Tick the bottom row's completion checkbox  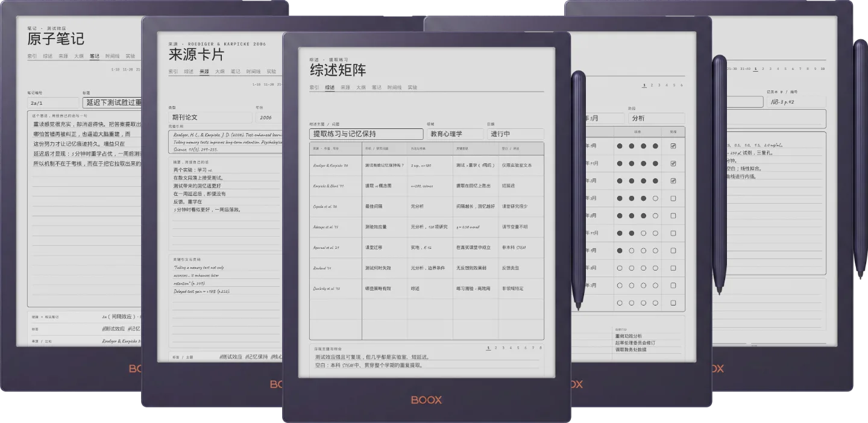pos(673,303)
